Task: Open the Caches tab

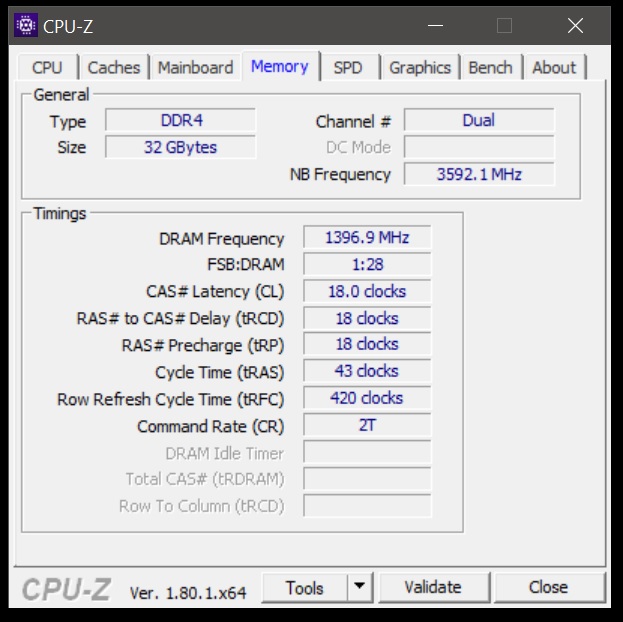Action: [114, 68]
